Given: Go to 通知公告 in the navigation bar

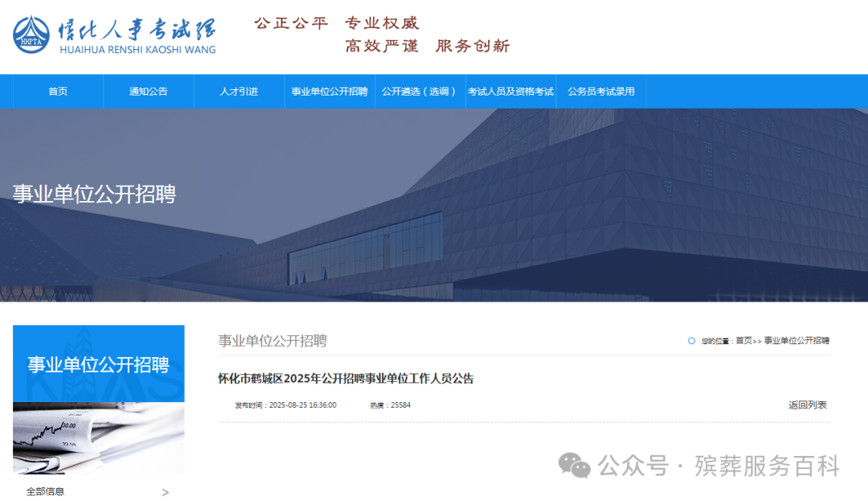Looking at the screenshot, I should 149,92.
